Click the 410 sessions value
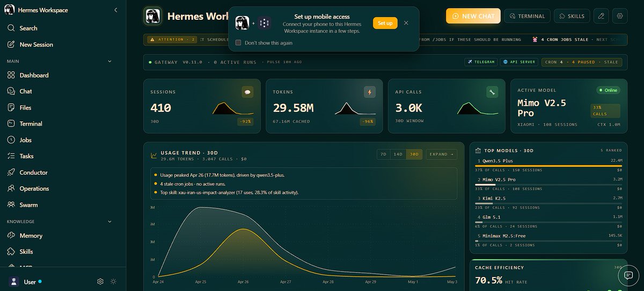644x291 pixels. pos(160,108)
